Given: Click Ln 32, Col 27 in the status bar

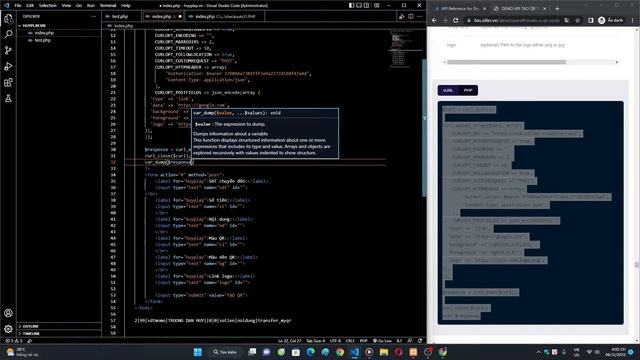Looking at the screenshot, I should [289, 341].
